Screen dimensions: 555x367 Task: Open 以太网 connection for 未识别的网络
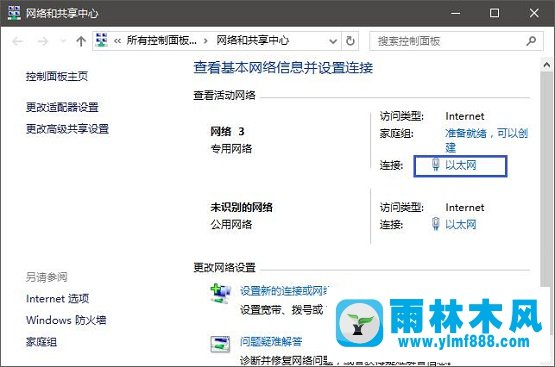(460, 224)
